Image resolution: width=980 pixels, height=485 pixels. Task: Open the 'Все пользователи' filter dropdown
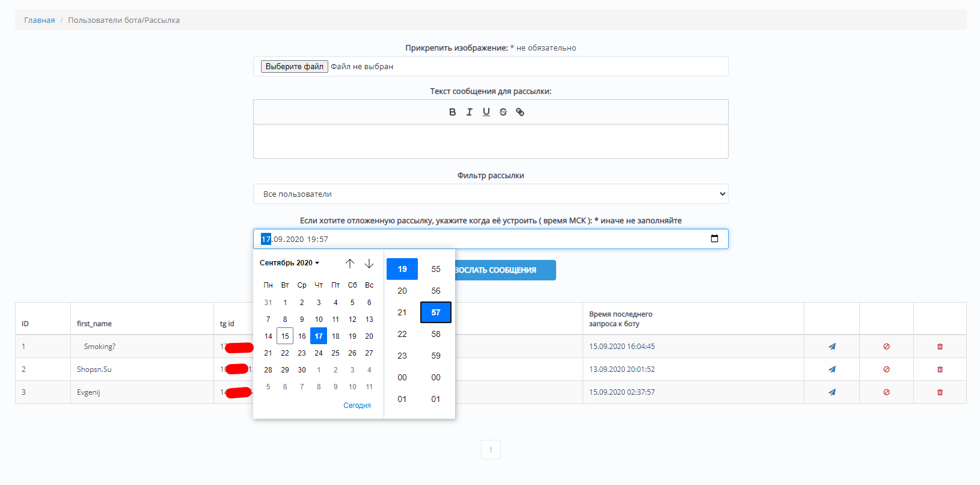(490, 194)
